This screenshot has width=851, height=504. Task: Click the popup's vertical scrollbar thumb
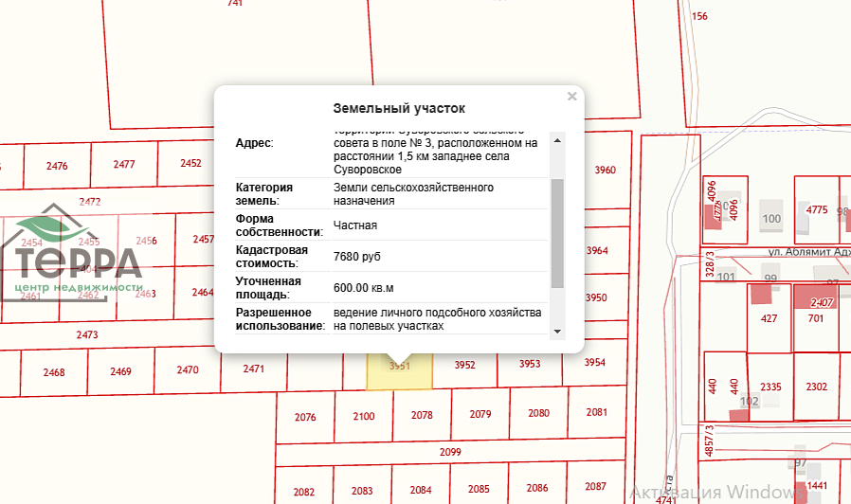coord(557,233)
